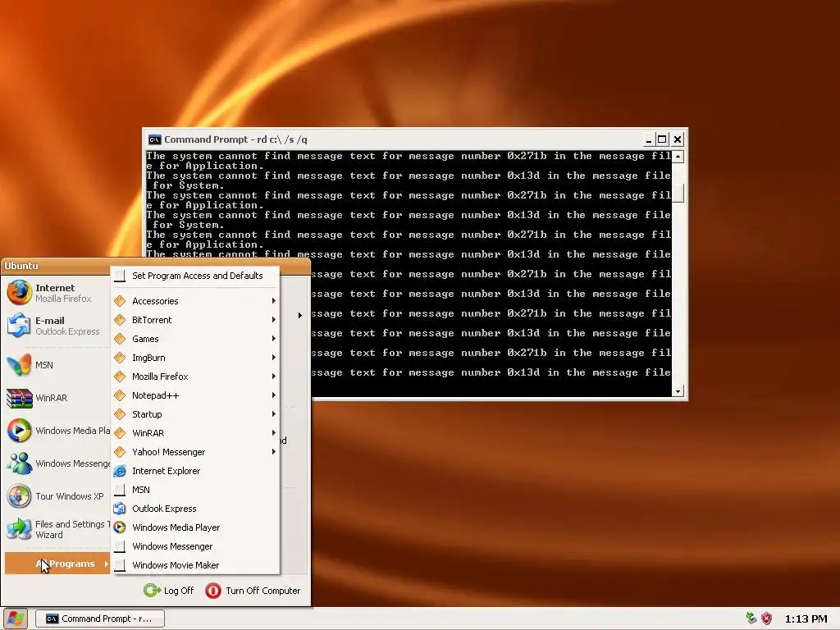Click the ImgBurn folder icon
This screenshot has height=630, width=840.
pyautogui.click(x=120, y=358)
